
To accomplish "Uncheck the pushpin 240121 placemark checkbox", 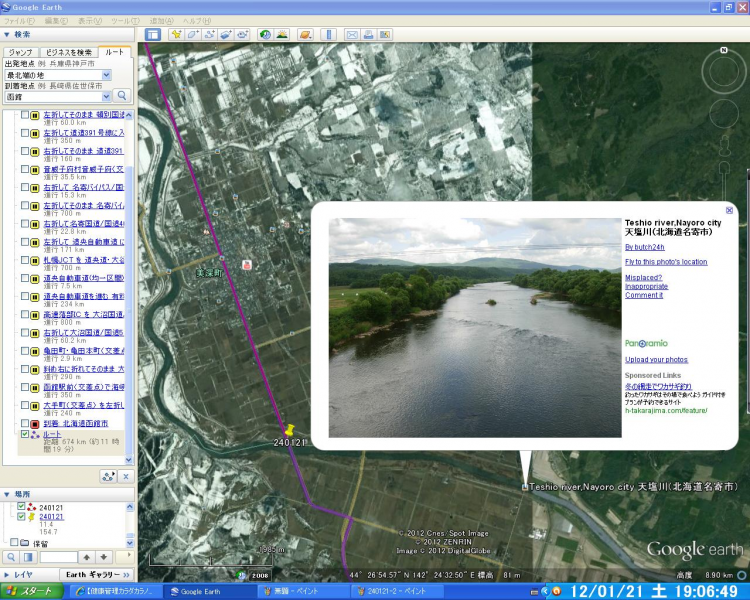I will click(x=21, y=516).
